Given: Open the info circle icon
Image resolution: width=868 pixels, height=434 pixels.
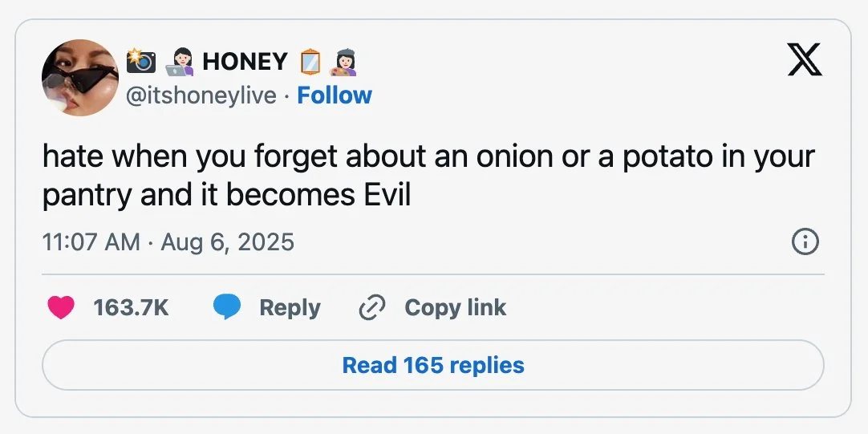Looking at the screenshot, I should 805,241.
